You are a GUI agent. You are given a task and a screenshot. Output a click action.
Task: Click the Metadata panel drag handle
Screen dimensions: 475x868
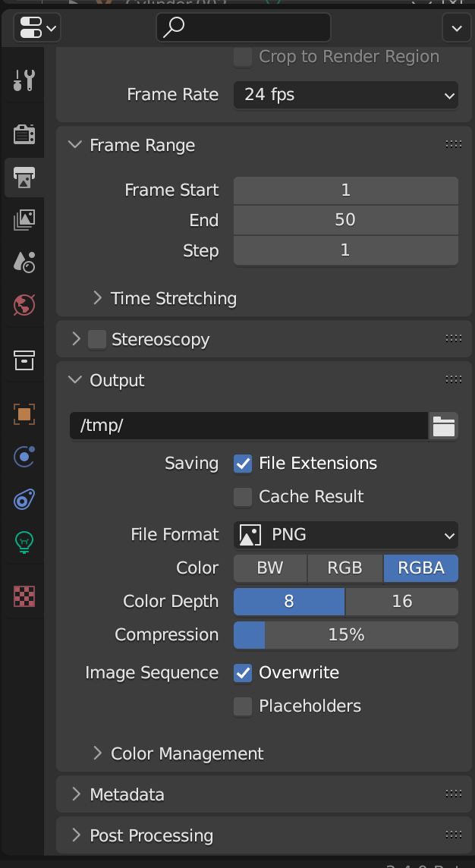coord(454,794)
